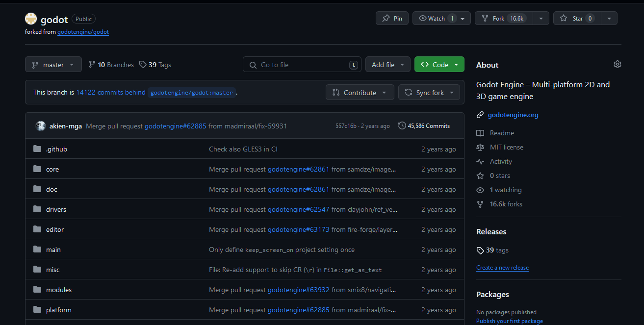Image resolution: width=644 pixels, height=325 pixels.
Task: Open the Releases section heading
Action: (x=491, y=231)
